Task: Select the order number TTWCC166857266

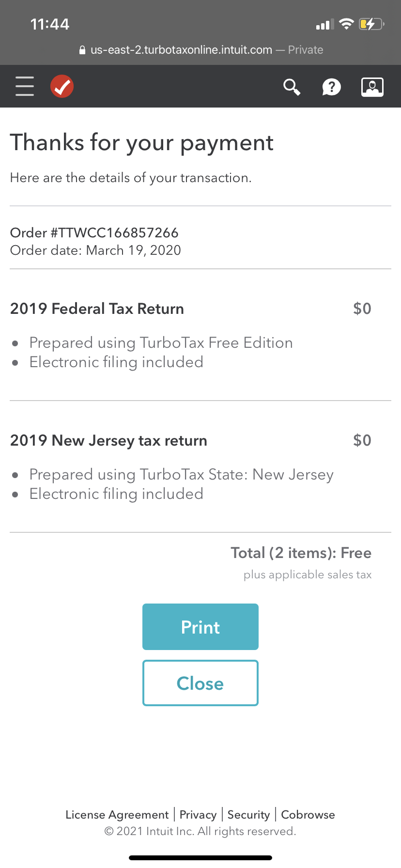Action: click(x=94, y=233)
